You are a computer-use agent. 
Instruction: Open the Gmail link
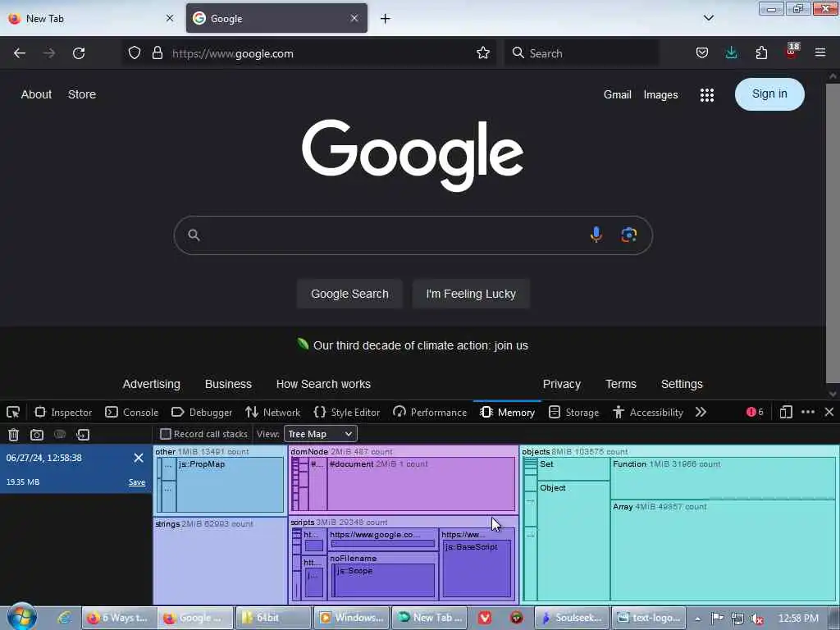pyautogui.click(x=617, y=95)
